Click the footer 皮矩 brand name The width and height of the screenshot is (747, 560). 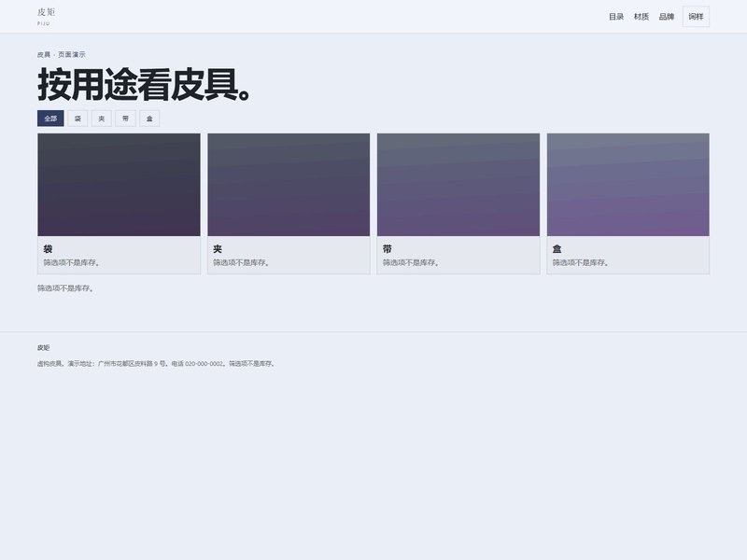(x=43, y=347)
